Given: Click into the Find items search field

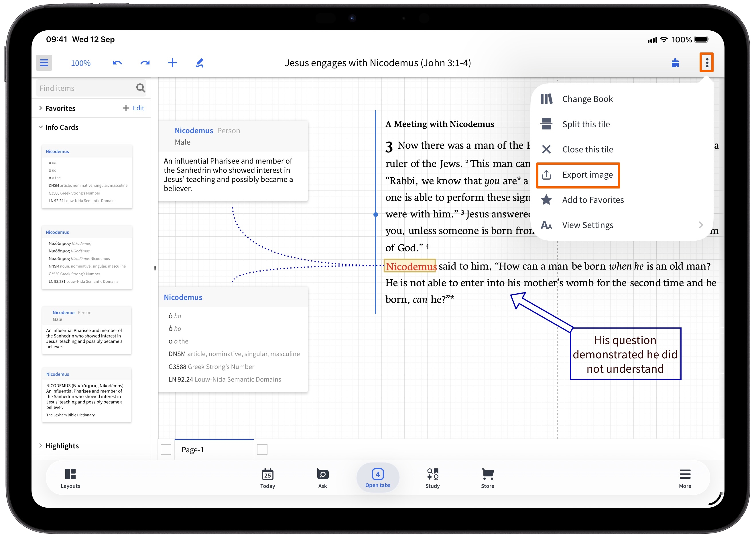Looking at the screenshot, I should [91, 88].
